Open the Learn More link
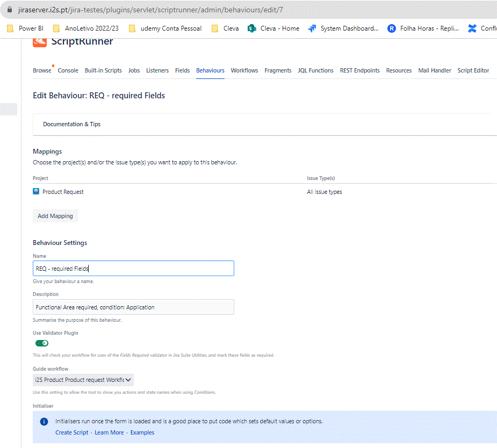Viewport: 497px width, 448px height. 109,432
